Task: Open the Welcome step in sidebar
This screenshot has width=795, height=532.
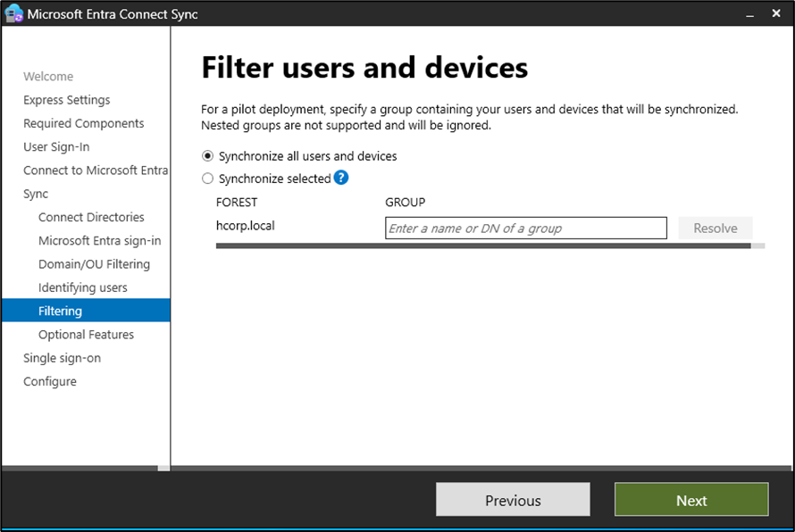Action: point(48,77)
